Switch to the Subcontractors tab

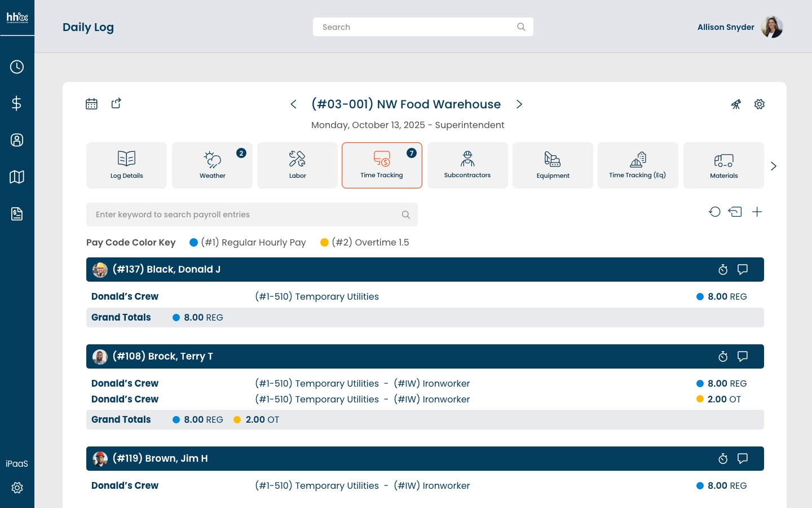point(467,165)
